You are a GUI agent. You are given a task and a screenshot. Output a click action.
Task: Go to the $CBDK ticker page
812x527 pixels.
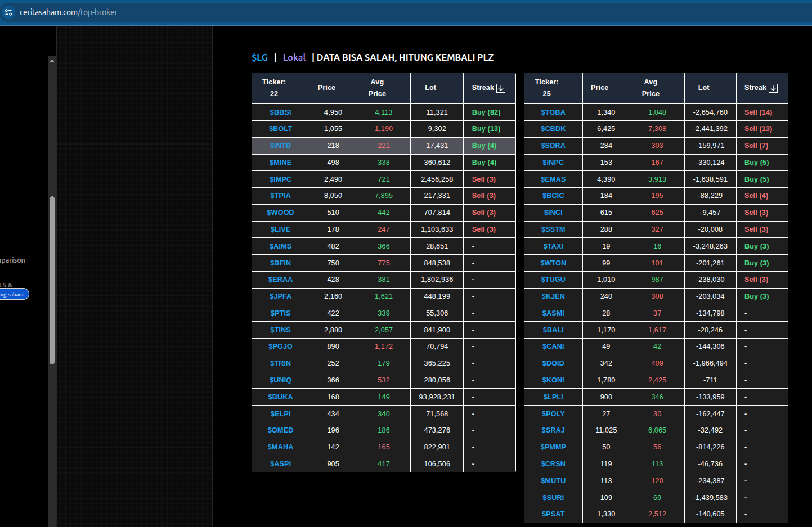coord(553,129)
